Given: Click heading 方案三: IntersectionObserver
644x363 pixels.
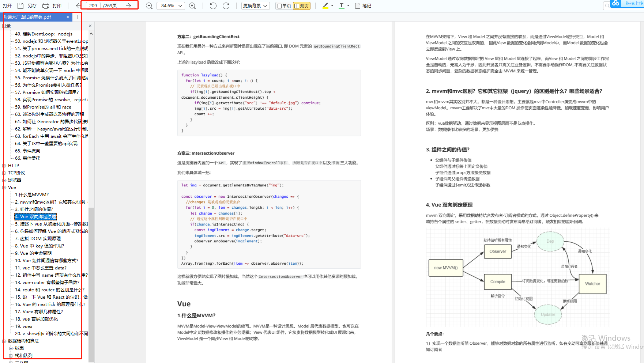Looking at the screenshot, I should click(x=206, y=153).
